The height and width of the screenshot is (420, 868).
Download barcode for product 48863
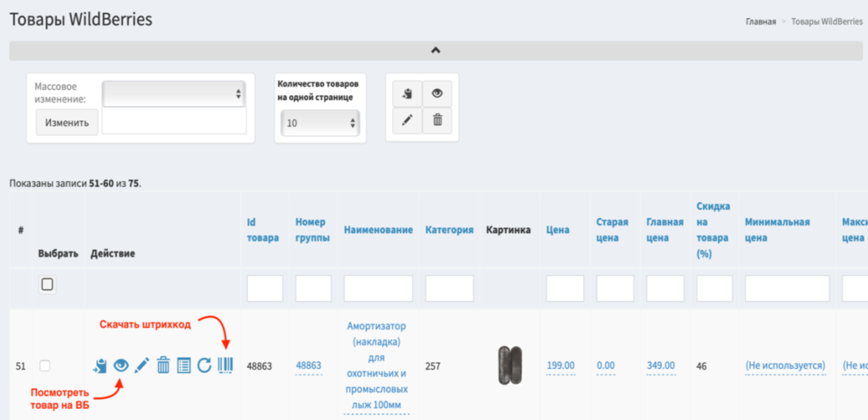pos(226,366)
